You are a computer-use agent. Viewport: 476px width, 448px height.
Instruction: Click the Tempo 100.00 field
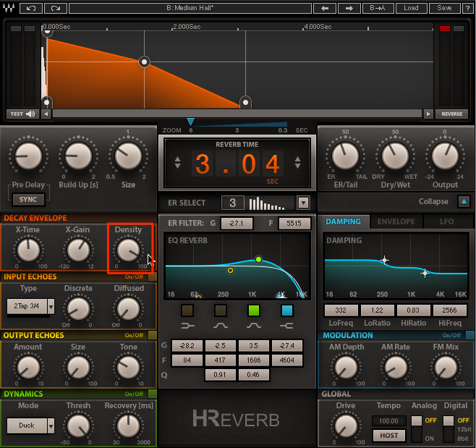(389, 421)
